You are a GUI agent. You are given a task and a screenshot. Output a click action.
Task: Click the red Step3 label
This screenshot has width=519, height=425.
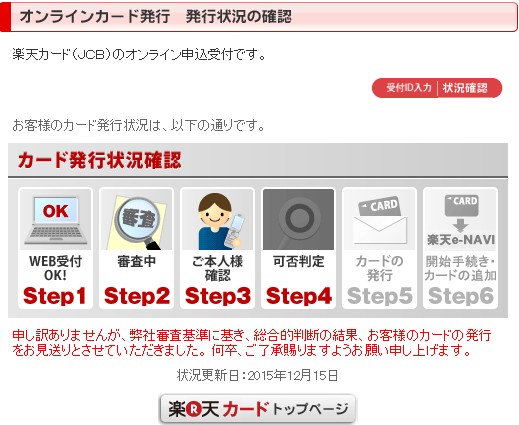click(x=218, y=296)
